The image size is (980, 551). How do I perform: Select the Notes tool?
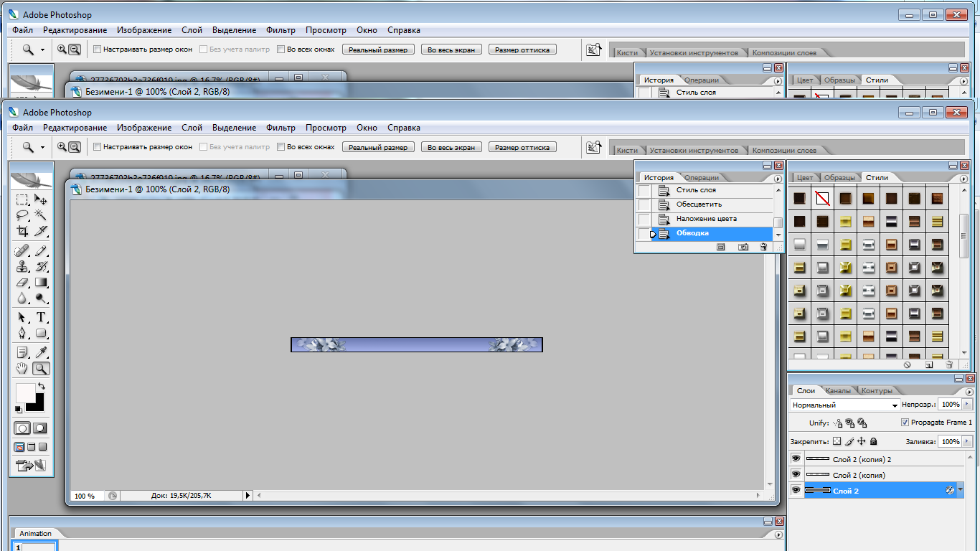point(22,352)
